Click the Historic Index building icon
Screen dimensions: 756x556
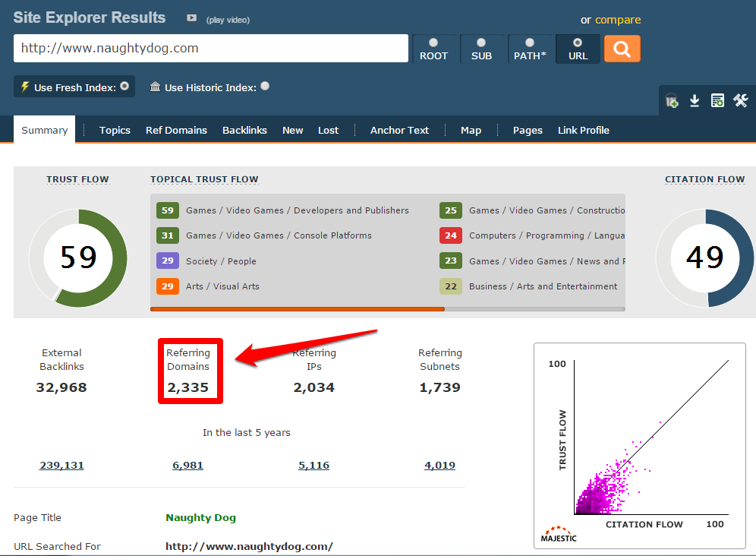(x=155, y=87)
